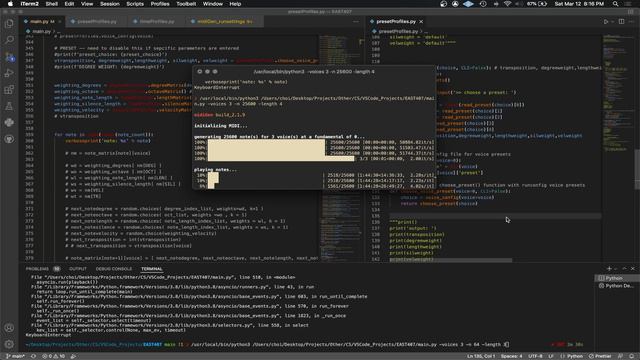Open the iTerm2 Shell menu
Screen dimensions: 640x360
tap(51, 4)
